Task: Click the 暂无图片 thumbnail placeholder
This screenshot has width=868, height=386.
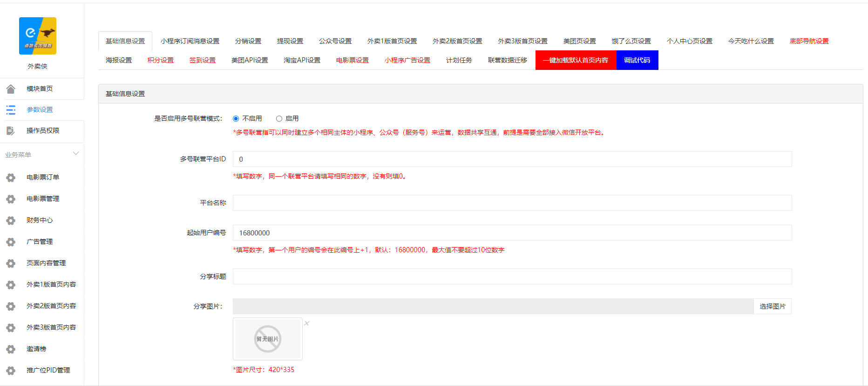Action: (x=268, y=339)
